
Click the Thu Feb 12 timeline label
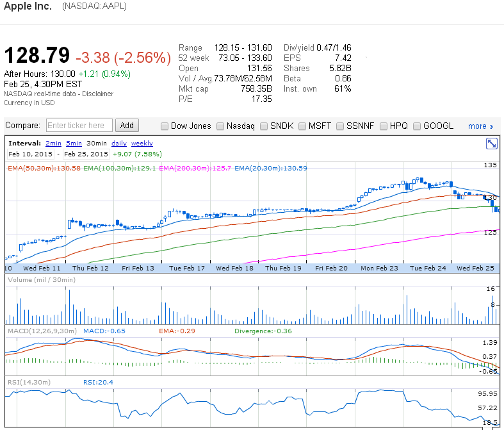pyautogui.click(x=90, y=269)
